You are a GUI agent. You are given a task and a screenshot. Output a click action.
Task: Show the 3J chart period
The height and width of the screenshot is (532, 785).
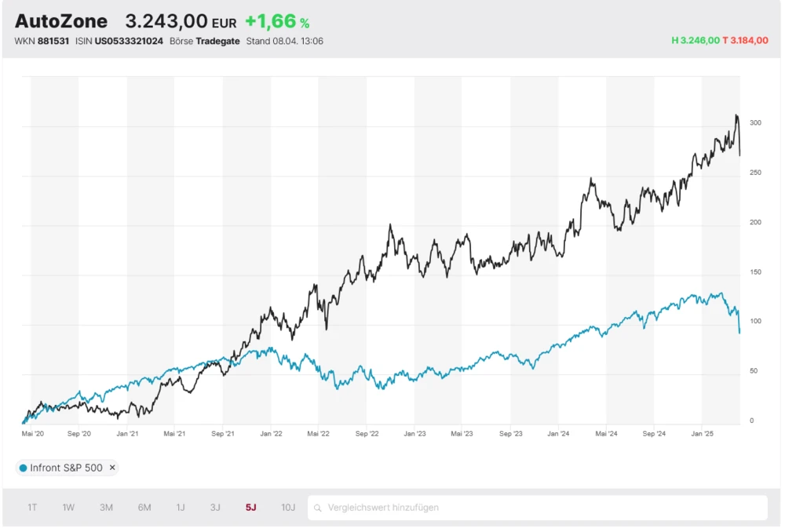click(x=215, y=508)
